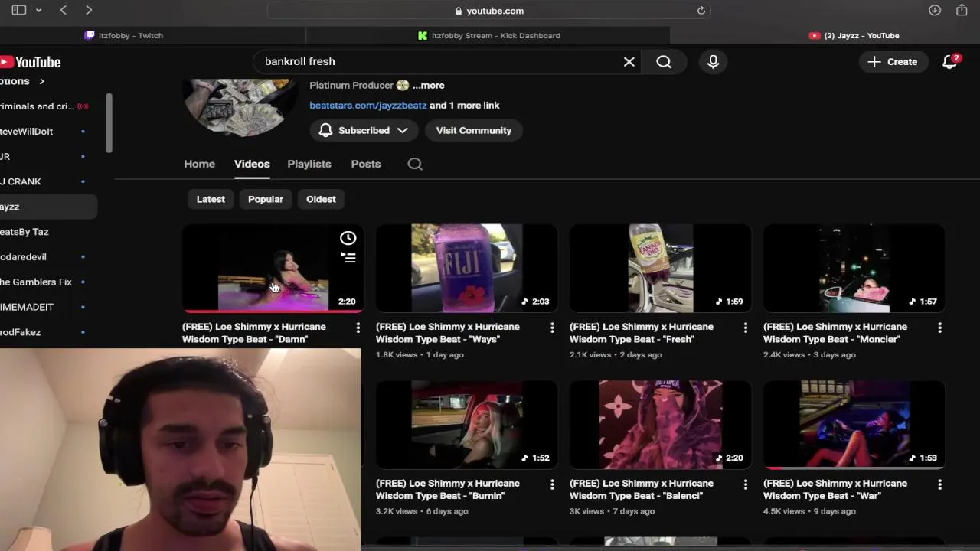Viewport: 980px width, 551px height.
Task: Click the youtube.com address bar
Action: point(488,11)
